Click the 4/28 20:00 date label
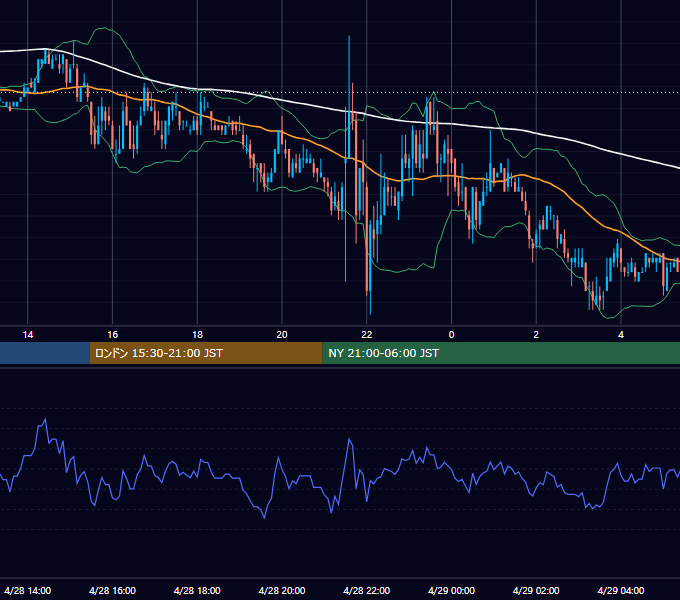The height and width of the screenshot is (600, 680). pos(282,590)
